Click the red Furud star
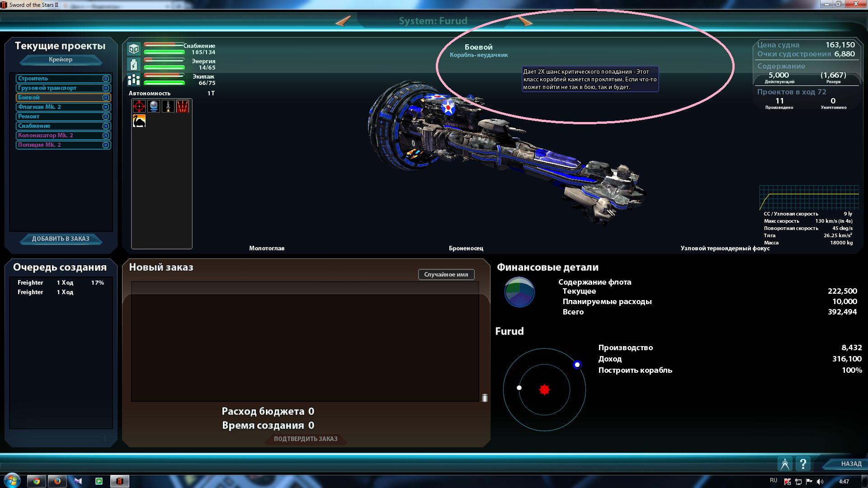The image size is (868, 488). (x=544, y=389)
